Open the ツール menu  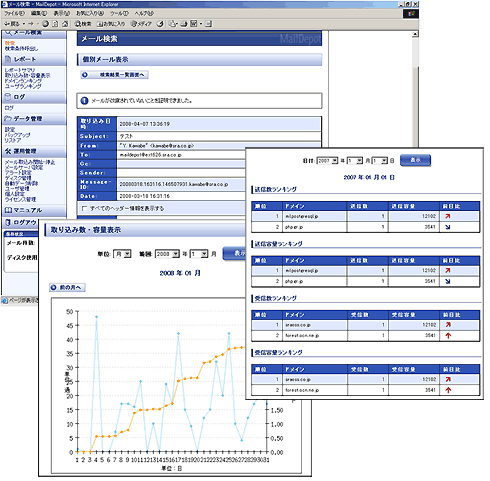click(119, 13)
